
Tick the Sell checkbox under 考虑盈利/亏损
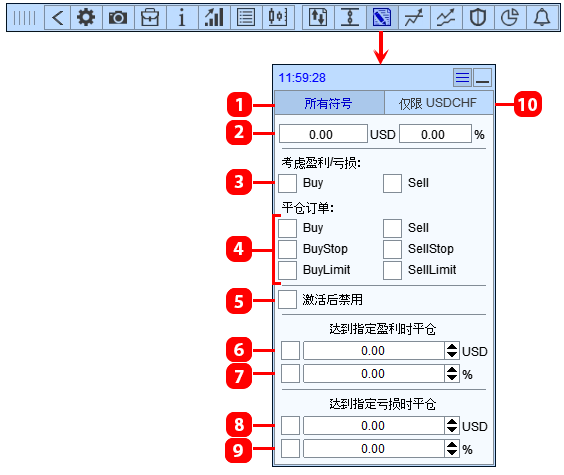pos(392,183)
